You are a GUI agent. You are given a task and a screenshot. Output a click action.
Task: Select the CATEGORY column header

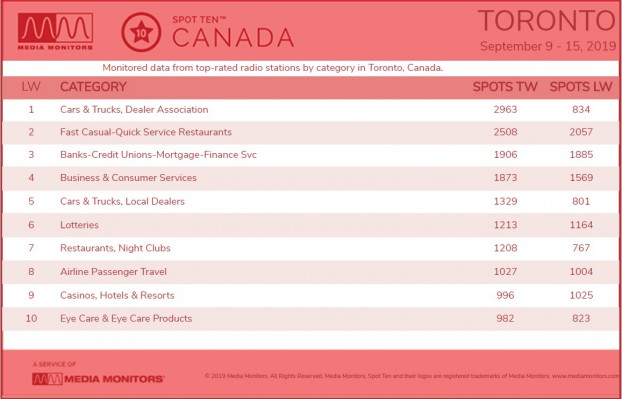click(x=93, y=87)
